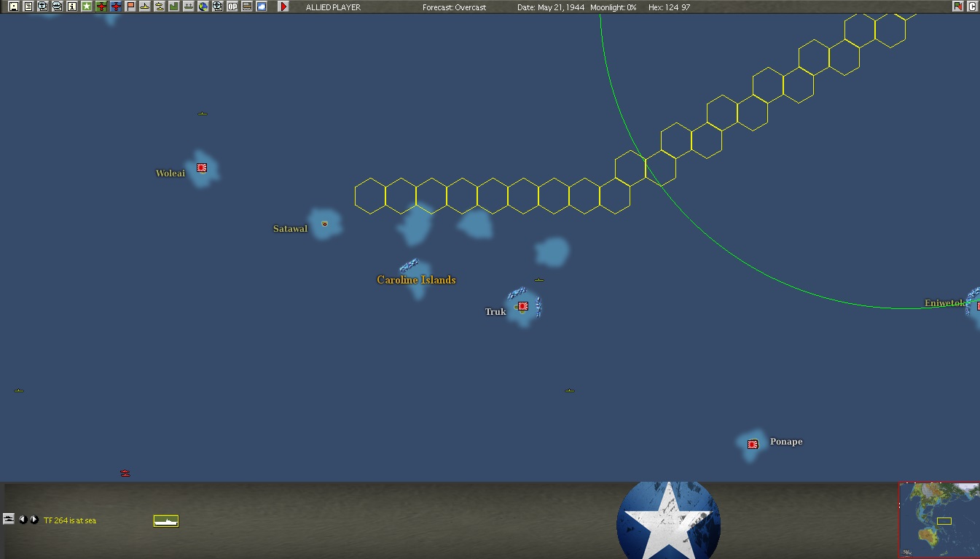Viewport: 980px width, 559px height.
Task: Go to next task force arrow
Action: [x=34, y=520]
